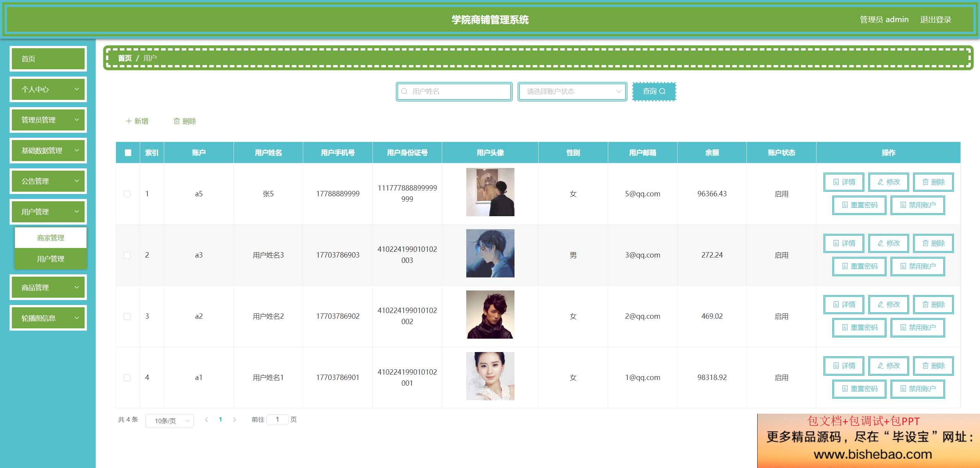
Task: Select 用户管理 submenu item
Action: click(51, 259)
